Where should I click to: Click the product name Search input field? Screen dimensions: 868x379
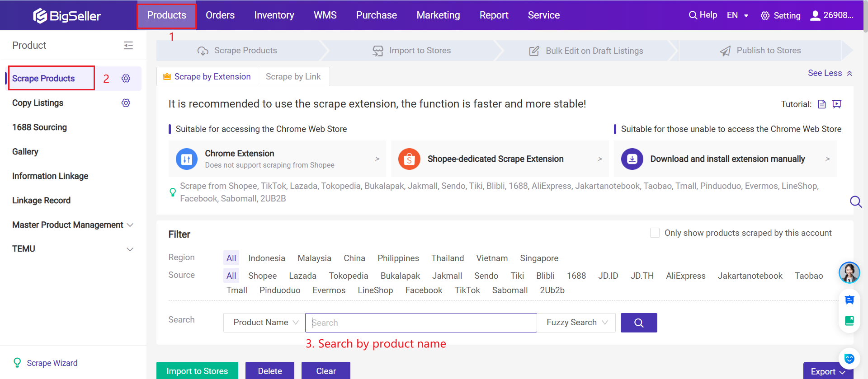[421, 323]
